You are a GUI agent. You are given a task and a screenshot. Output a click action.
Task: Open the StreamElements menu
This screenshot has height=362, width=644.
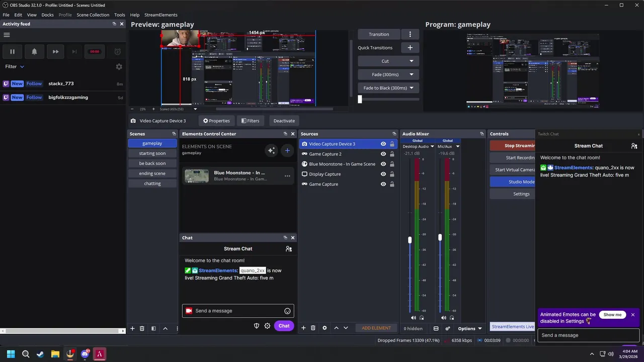161,15
